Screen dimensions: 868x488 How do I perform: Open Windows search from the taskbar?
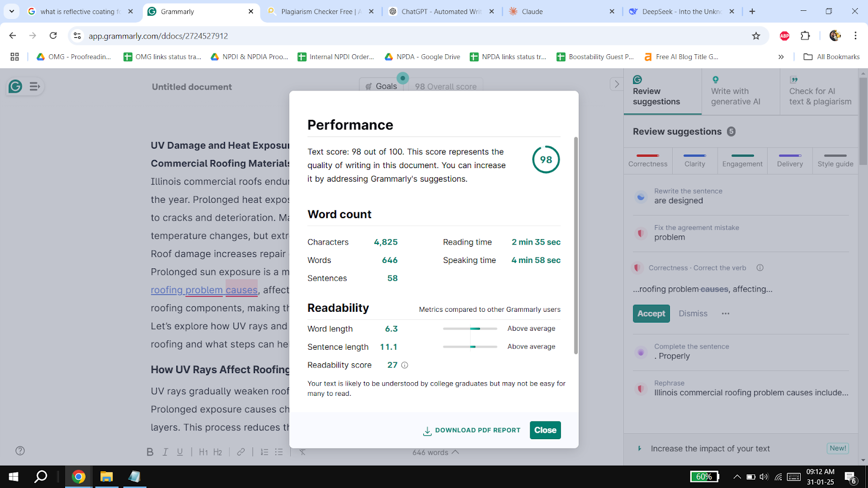[x=41, y=477]
